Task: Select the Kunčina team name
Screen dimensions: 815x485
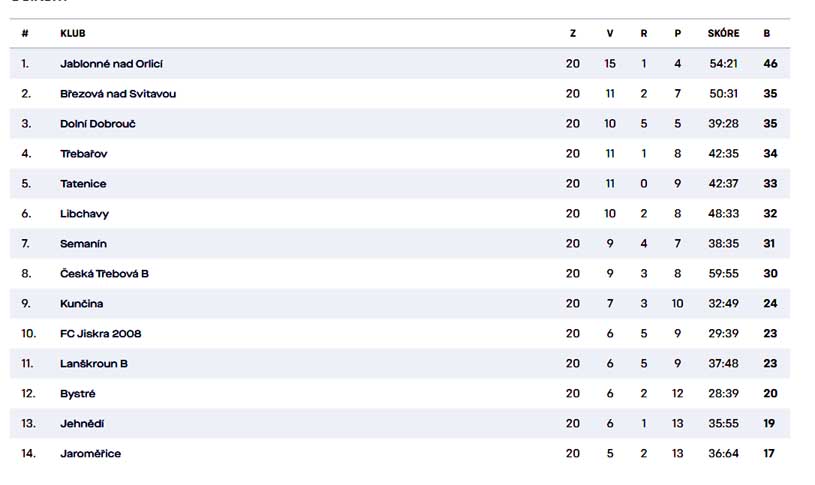Action: point(82,304)
